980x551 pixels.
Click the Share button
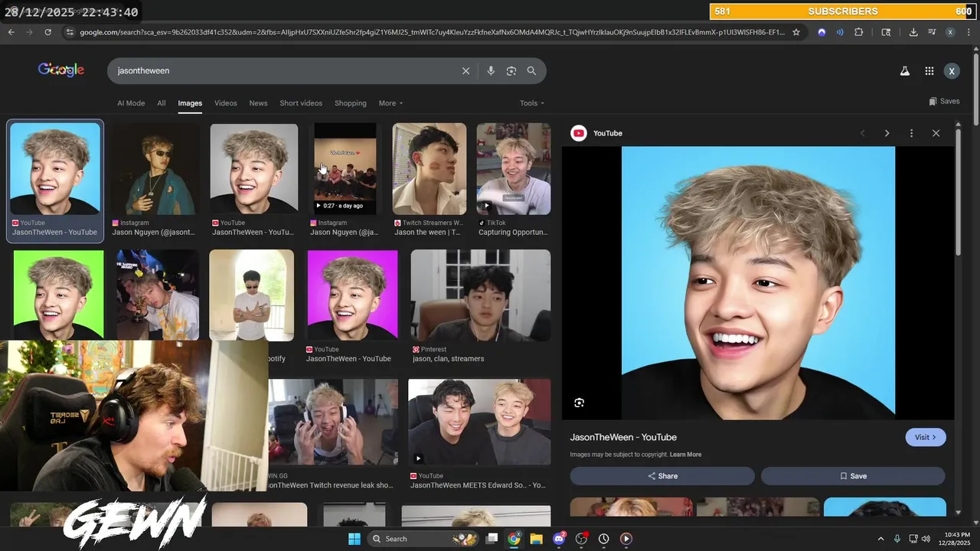[x=662, y=476]
